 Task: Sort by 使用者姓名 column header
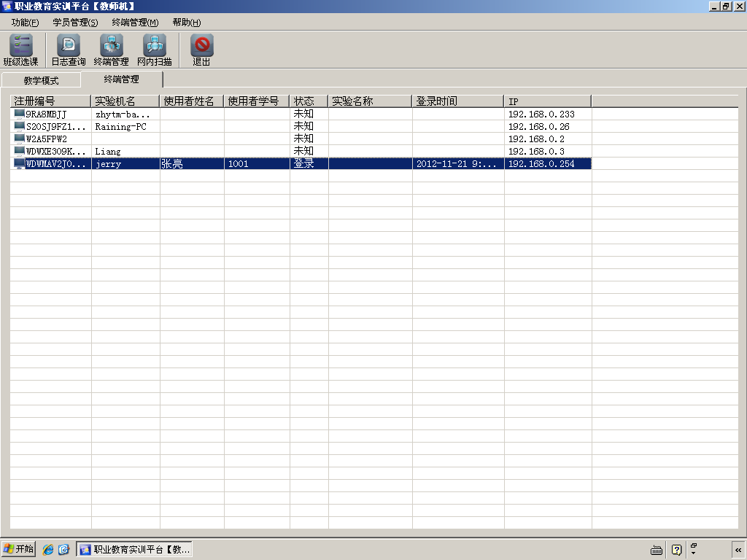coord(192,101)
